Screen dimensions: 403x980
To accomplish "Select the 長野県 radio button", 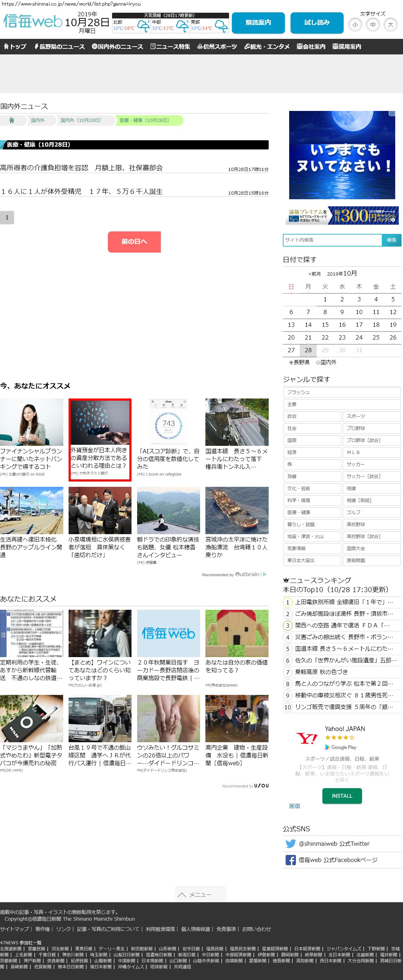I will click(292, 362).
